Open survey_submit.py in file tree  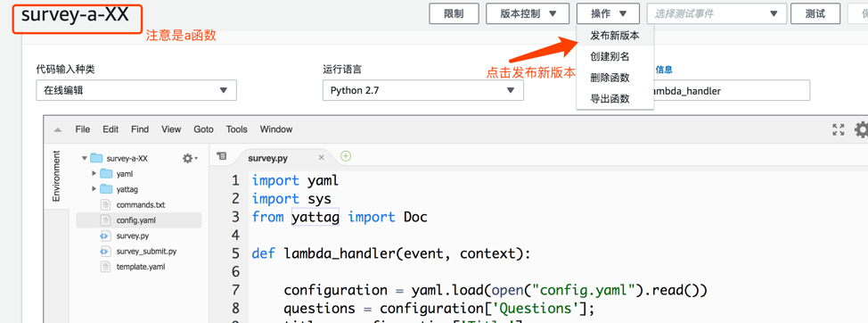pos(146,251)
